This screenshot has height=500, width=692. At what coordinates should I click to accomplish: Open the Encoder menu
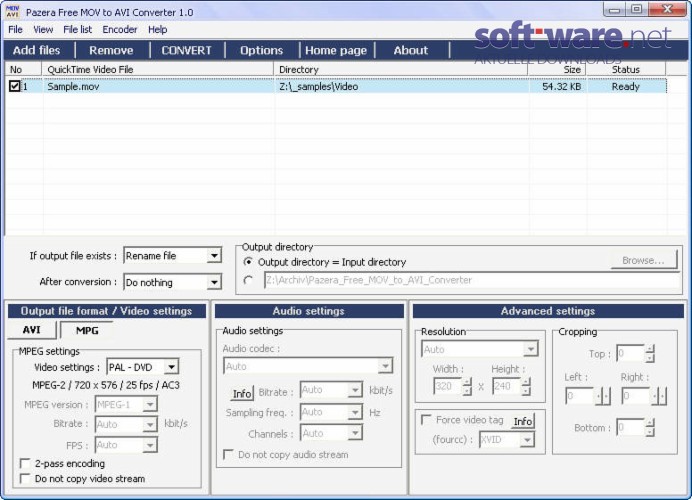(x=120, y=30)
